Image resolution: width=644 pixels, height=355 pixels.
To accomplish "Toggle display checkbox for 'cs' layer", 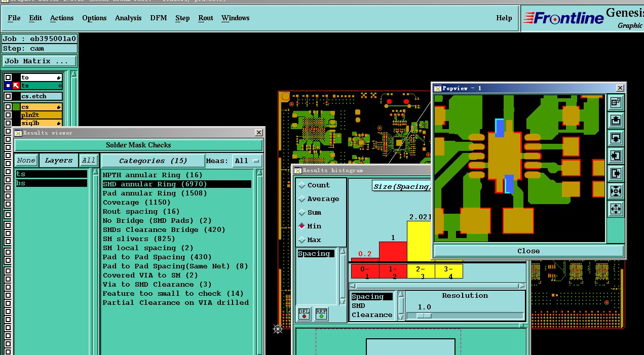I will (x=8, y=107).
